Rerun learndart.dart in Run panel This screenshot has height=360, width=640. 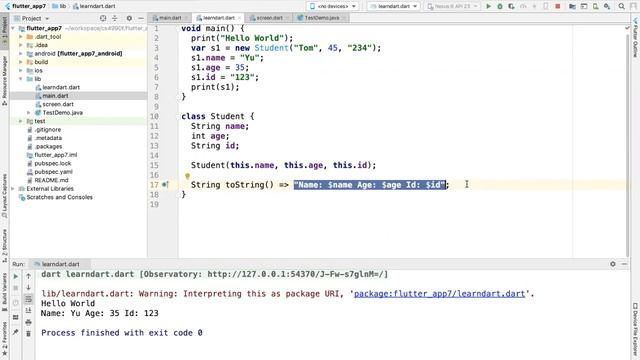point(16,276)
